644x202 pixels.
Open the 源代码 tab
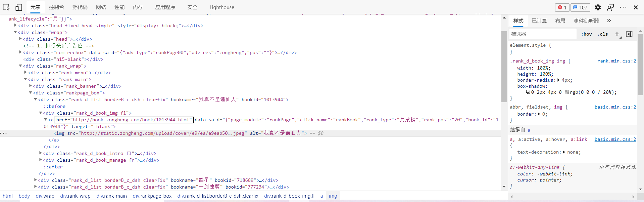pyautogui.click(x=80, y=7)
